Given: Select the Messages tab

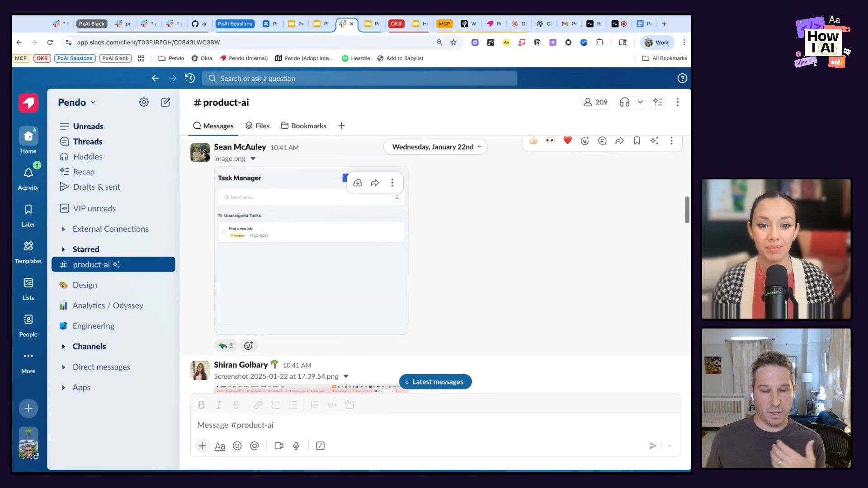Looking at the screenshot, I should tap(213, 126).
